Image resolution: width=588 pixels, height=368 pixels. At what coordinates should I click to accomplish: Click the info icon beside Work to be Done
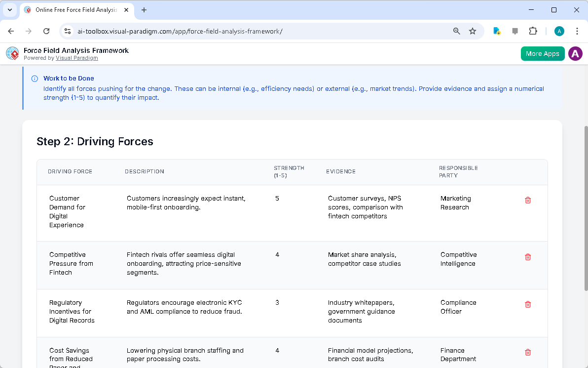34,78
